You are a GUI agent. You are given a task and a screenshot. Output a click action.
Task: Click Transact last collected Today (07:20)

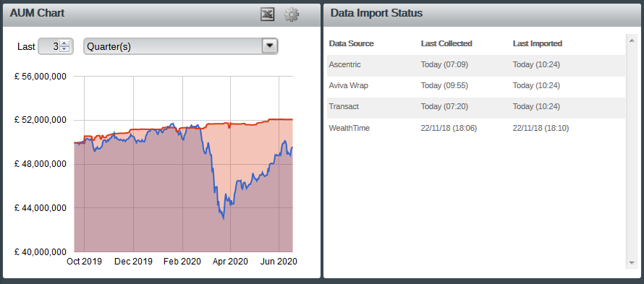[444, 107]
